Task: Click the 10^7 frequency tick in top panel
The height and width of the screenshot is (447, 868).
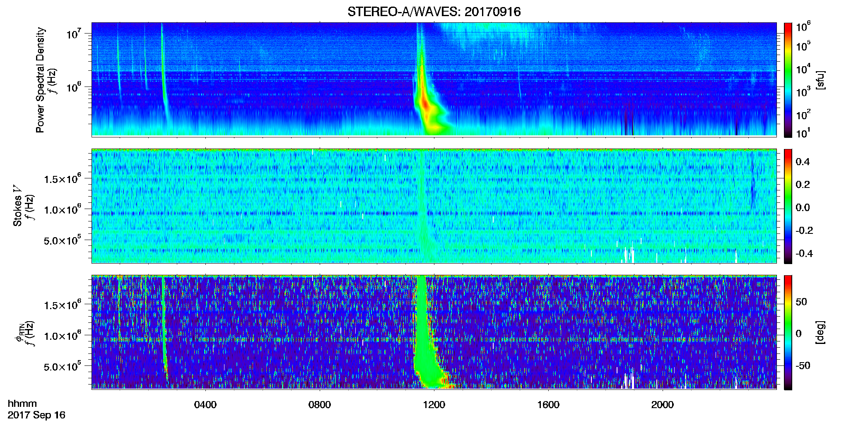Action: pos(74,33)
